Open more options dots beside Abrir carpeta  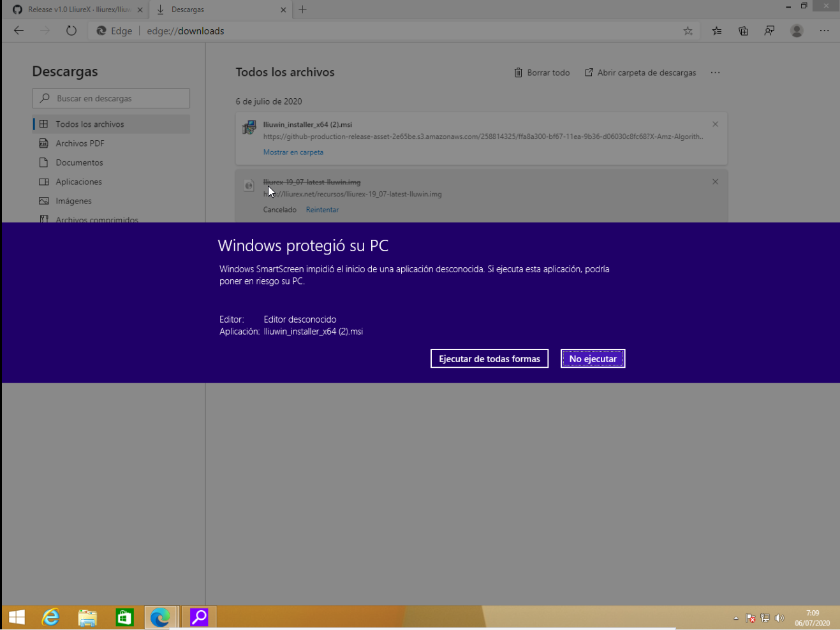point(715,73)
